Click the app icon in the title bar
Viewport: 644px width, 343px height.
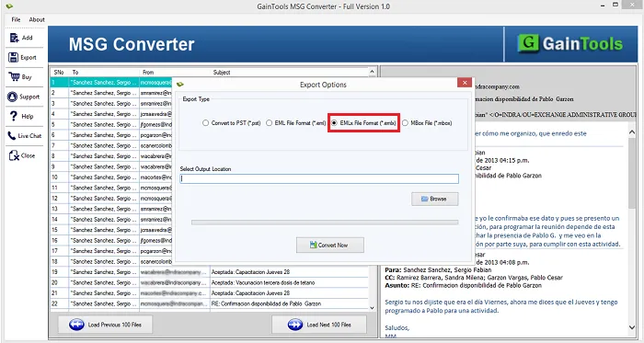point(9,6)
